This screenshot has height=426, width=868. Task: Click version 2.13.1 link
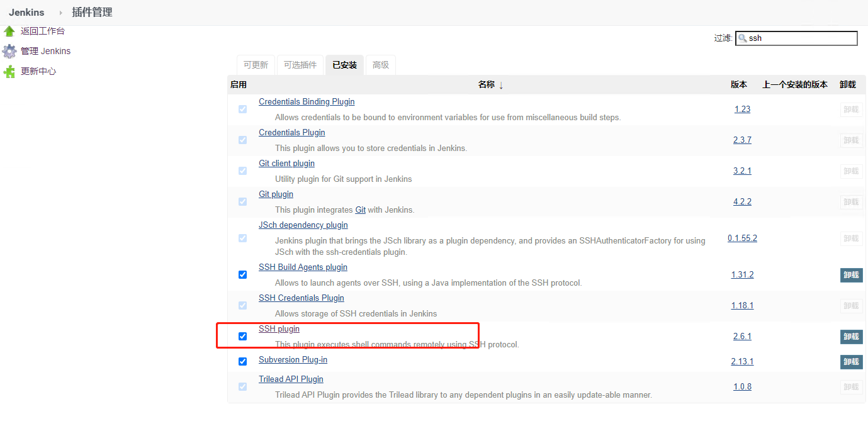click(742, 361)
